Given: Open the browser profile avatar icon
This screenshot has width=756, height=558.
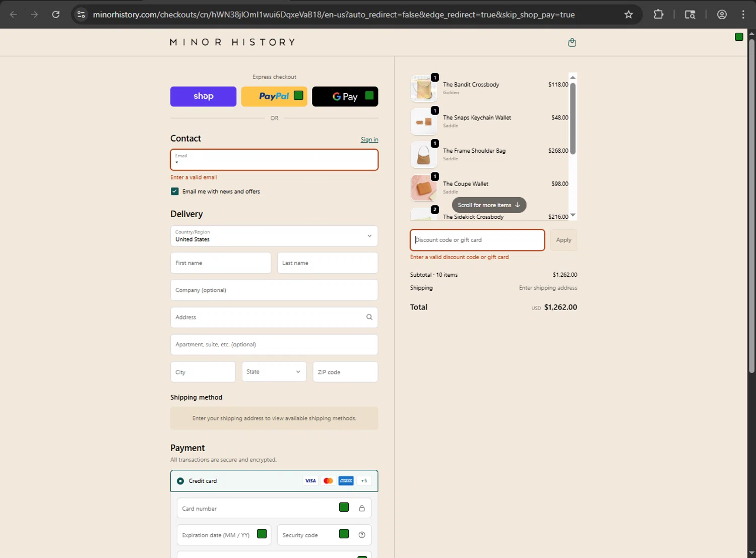Looking at the screenshot, I should coord(722,15).
